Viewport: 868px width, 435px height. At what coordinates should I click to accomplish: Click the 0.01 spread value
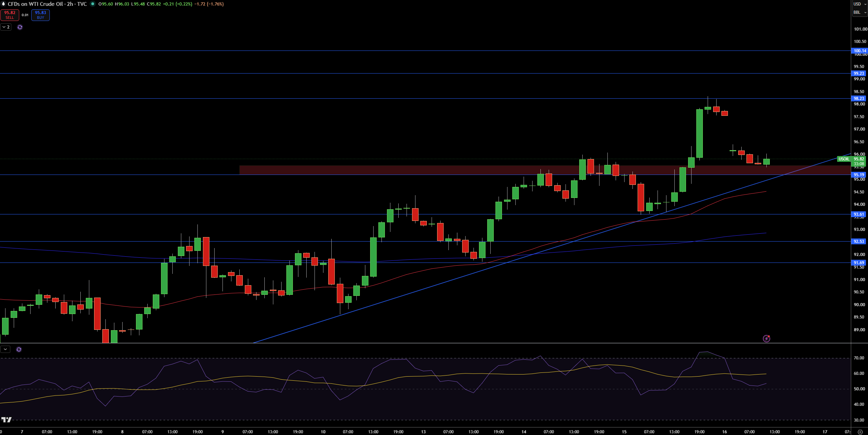(x=25, y=15)
